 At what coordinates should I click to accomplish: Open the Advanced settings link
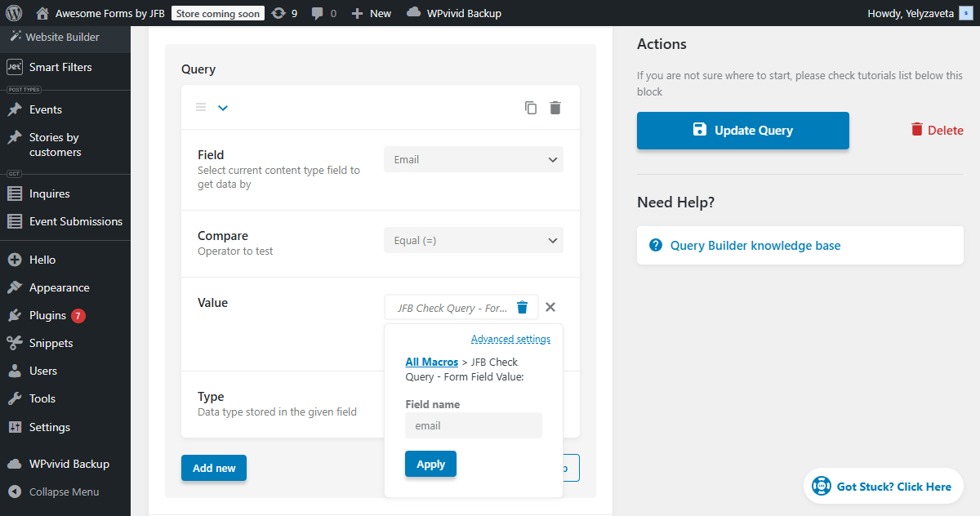(x=510, y=339)
